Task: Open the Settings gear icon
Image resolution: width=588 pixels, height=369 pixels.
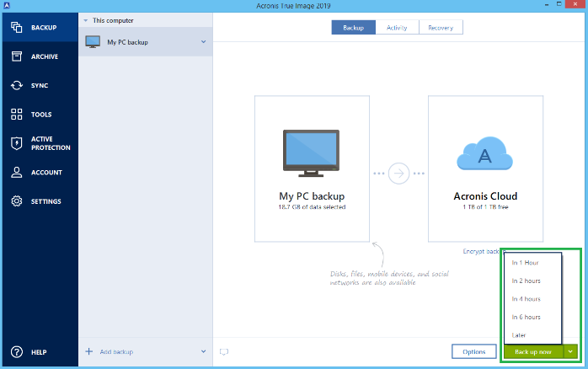Action: [17, 201]
